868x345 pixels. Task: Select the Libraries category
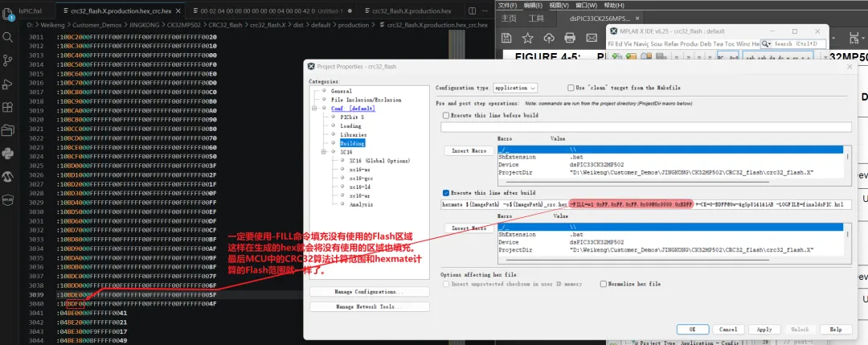point(353,134)
